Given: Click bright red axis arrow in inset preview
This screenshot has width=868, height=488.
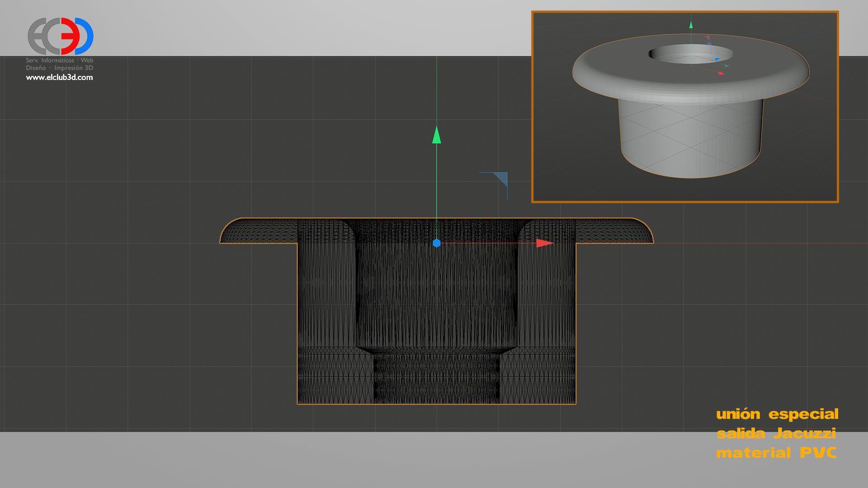Looking at the screenshot, I should pyautogui.click(x=721, y=73).
